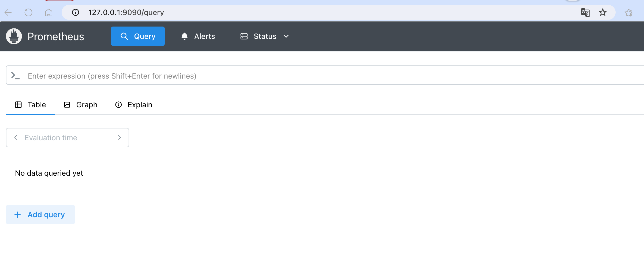Open the favorites icon at far right

[628, 12]
